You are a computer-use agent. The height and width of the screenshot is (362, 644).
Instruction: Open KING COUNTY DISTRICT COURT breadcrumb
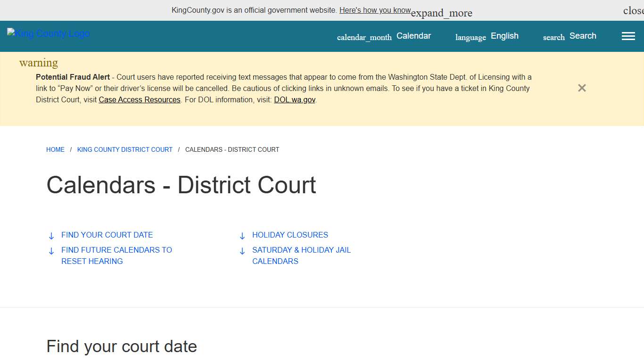pos(124,149)
